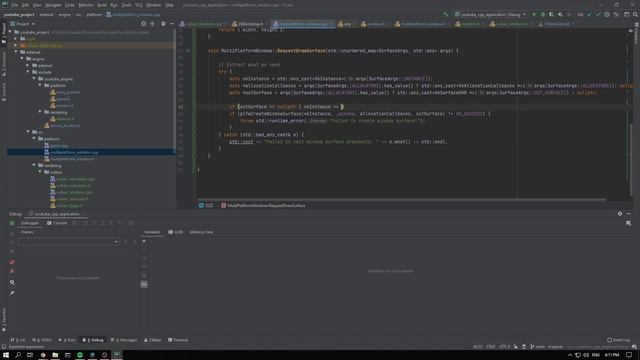Open Event Log from status bar

pos(618,340)
